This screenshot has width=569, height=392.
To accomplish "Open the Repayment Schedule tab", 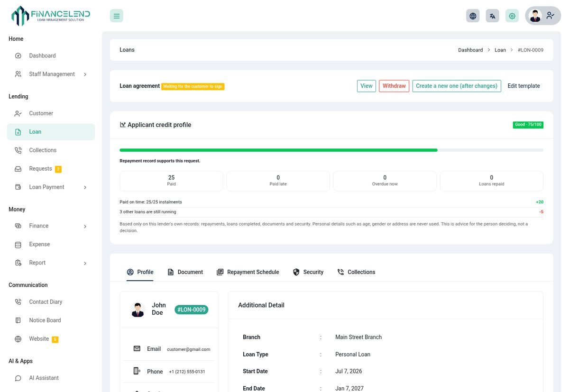I will [x=248, y=272].
